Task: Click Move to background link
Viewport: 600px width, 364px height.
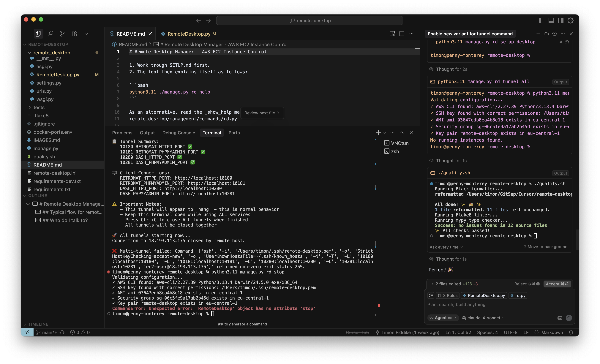Action: click(x=545, y=247)
